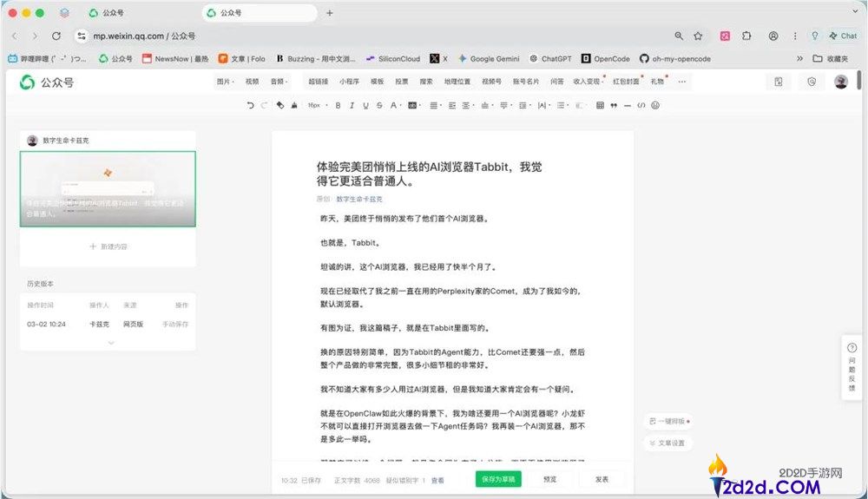Click the article title text field
The width and height of the screenshot is (868, 499).
coord(429,174)
